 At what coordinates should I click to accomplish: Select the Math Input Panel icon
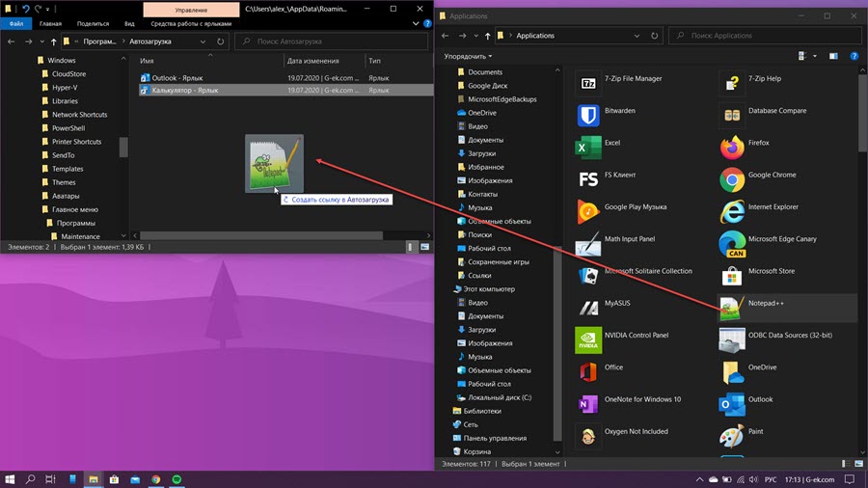[x=588, y=244]
